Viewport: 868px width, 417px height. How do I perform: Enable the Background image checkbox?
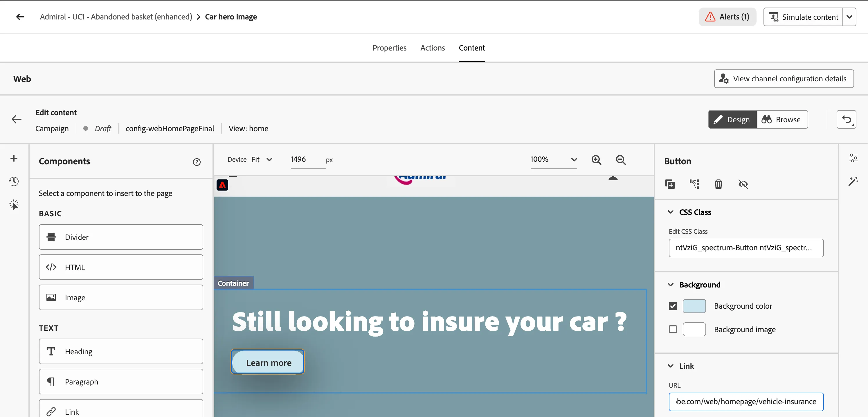673,329
